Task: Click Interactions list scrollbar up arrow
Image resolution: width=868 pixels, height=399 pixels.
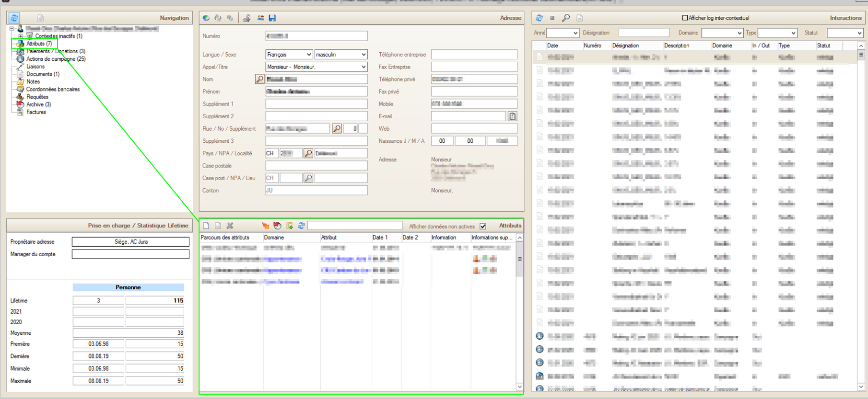Action: (861, 46)
